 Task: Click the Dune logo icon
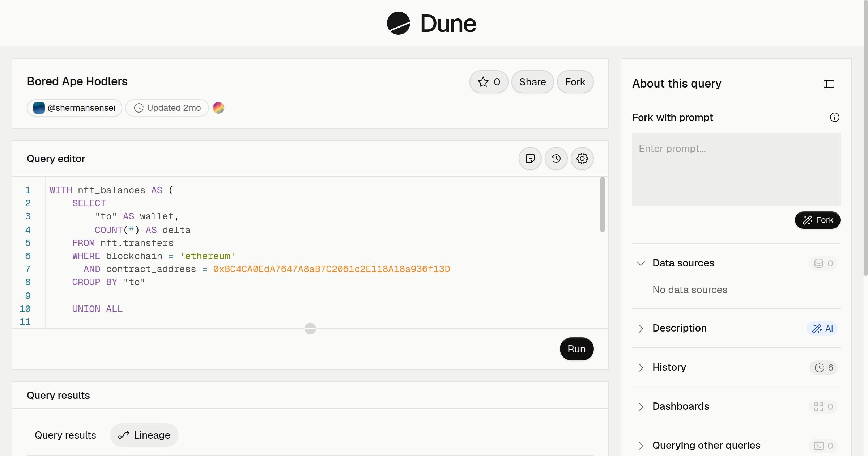pos(398,23)
